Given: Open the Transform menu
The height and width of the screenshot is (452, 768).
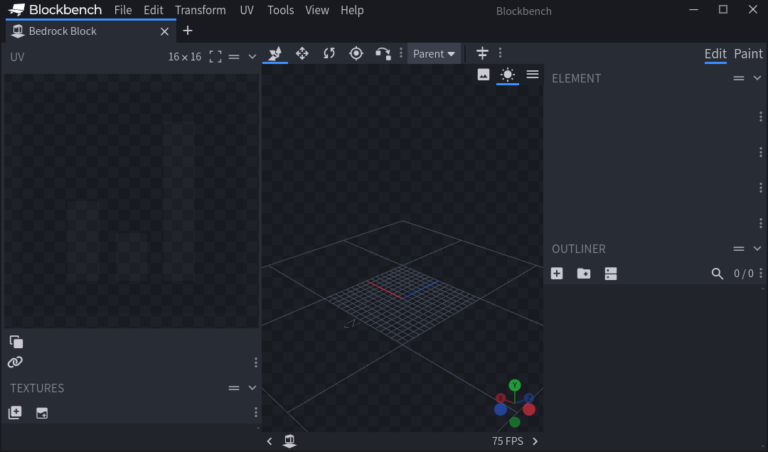Looking at the screenshot, I should pyautogui.click(x=200, y=10).
